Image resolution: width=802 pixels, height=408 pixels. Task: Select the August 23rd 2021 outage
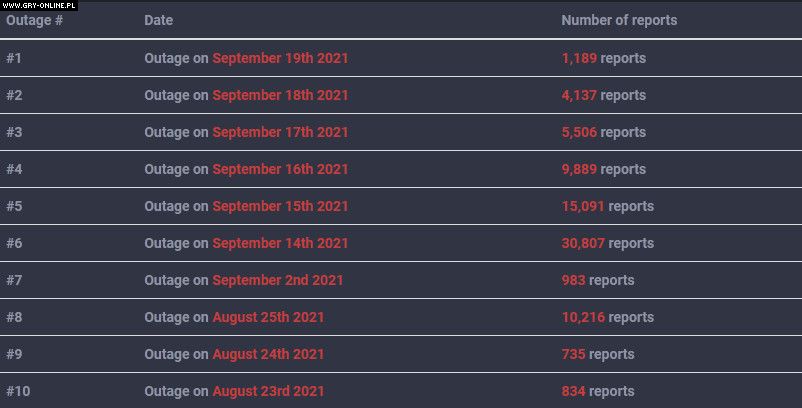coord(268,391)
